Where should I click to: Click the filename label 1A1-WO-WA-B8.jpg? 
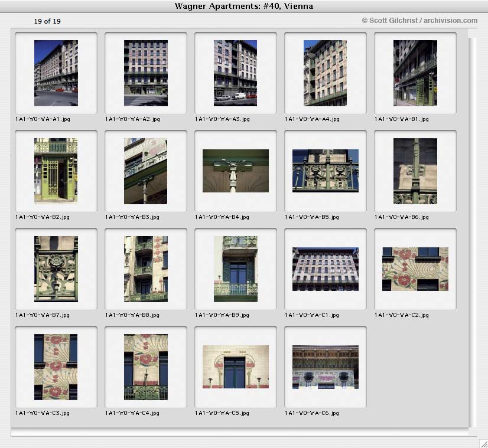[x=132, y=315]
